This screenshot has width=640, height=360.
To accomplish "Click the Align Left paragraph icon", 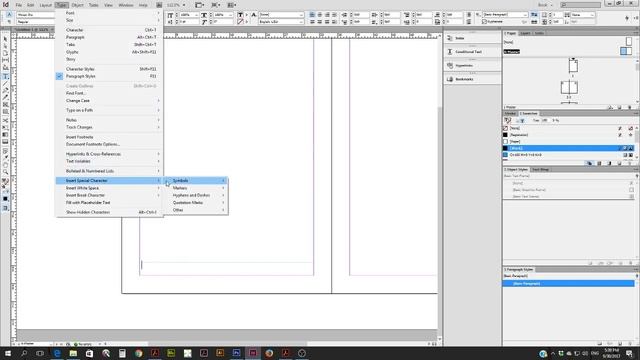I will 312,15.
